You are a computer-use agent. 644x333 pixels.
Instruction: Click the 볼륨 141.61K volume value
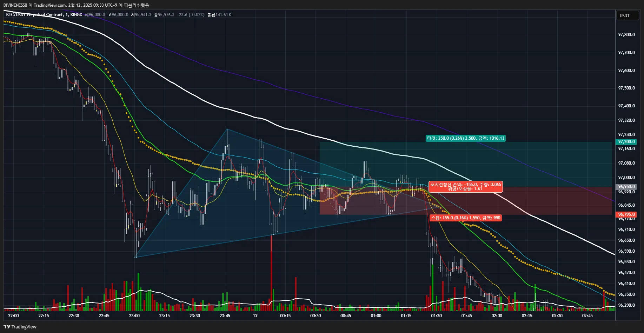coord(219,15)
